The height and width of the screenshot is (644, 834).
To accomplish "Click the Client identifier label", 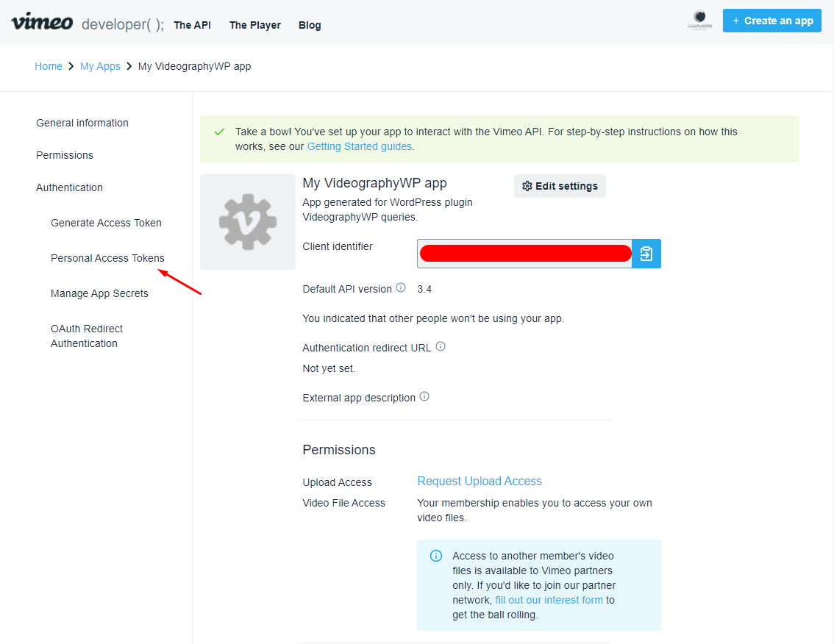I will (338, 246).
